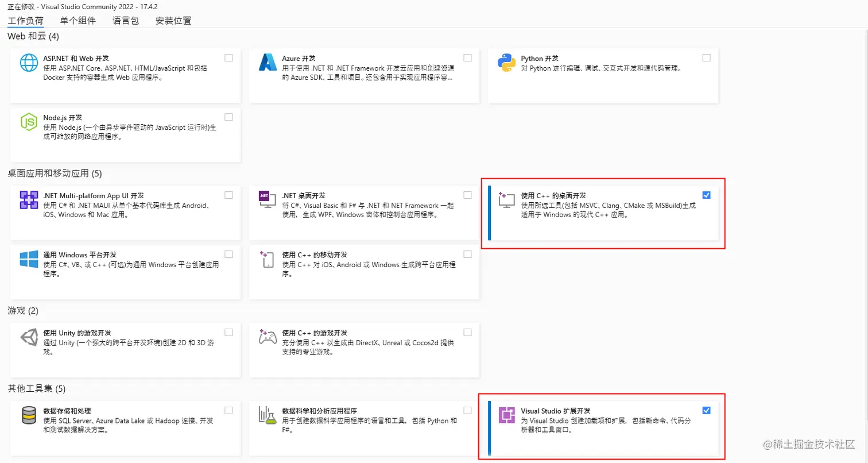Click the C++ game controller icon
This screenshot has width=868, height=463.
268,337
